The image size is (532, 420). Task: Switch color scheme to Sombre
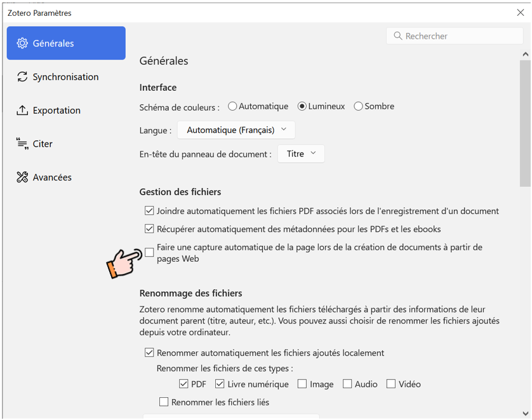click(358, 106)
